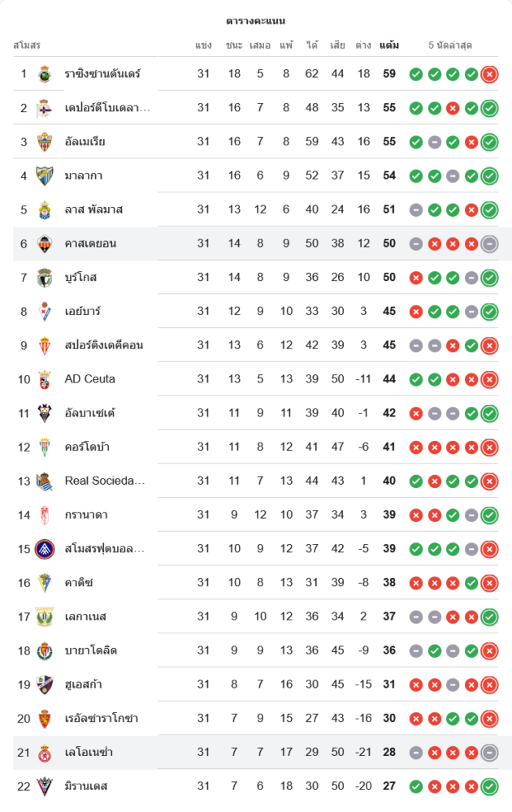This screenshot has height=812, width=512.
Task: Click the คาดิซ yellow club crest
Action: [45, 583]
